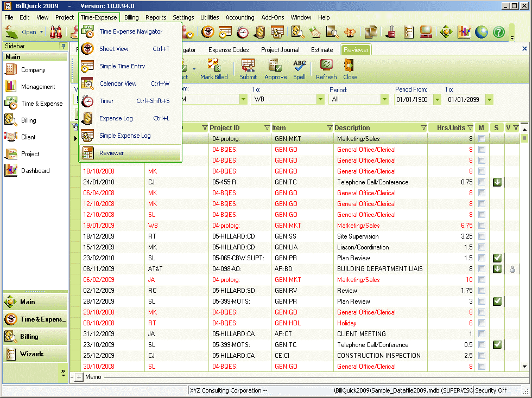The image size is (532, 398).
Task: Click the Mark Billed button
Action: pos(214,69)
